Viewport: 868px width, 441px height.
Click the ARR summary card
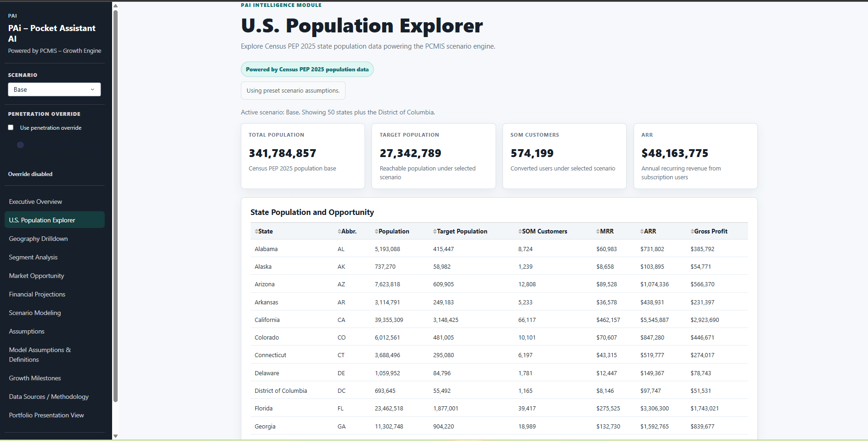click(x=695, y=156)
